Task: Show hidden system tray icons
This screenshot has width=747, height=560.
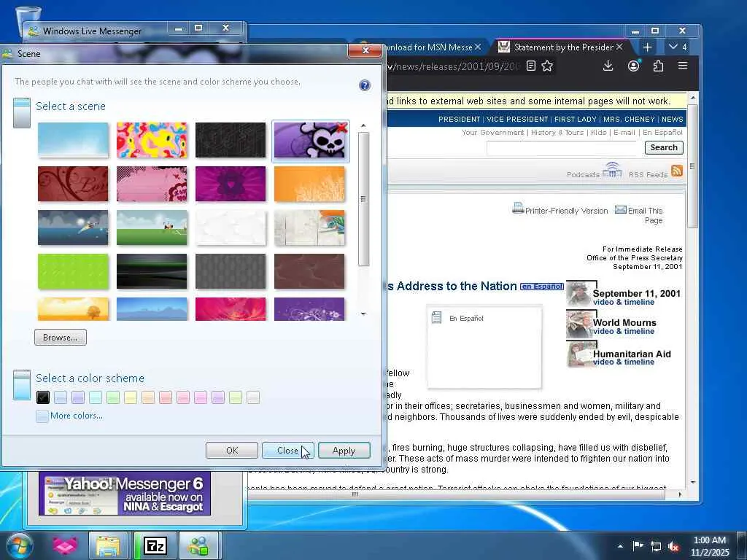Action: click(x=620, y=546)
